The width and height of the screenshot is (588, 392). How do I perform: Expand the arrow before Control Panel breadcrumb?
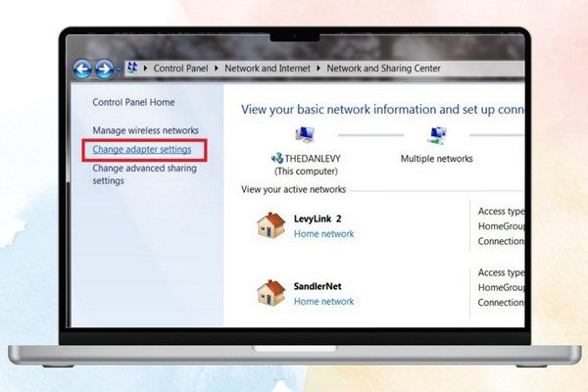click(145, 69)
